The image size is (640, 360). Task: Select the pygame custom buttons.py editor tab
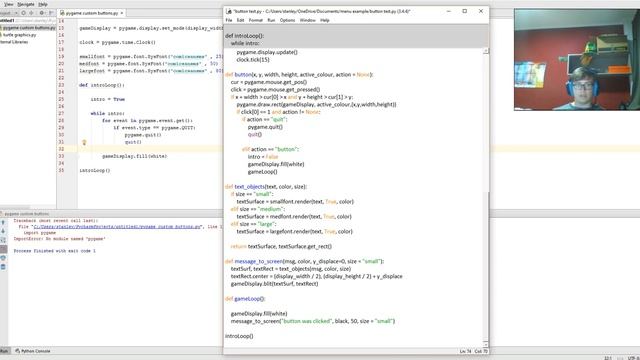click(91, 13)
